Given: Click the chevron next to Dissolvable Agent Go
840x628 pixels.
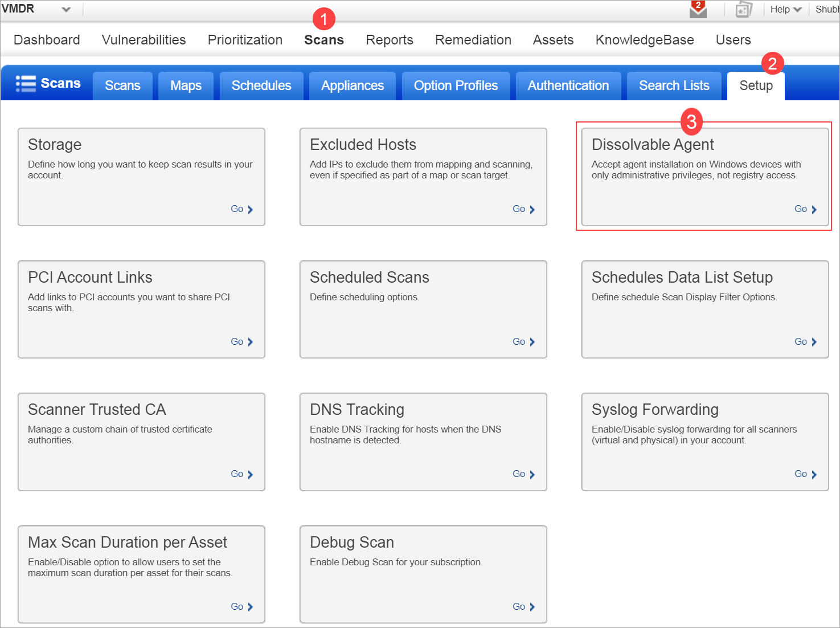Looking at the screenshot, I should click(816, 209).
